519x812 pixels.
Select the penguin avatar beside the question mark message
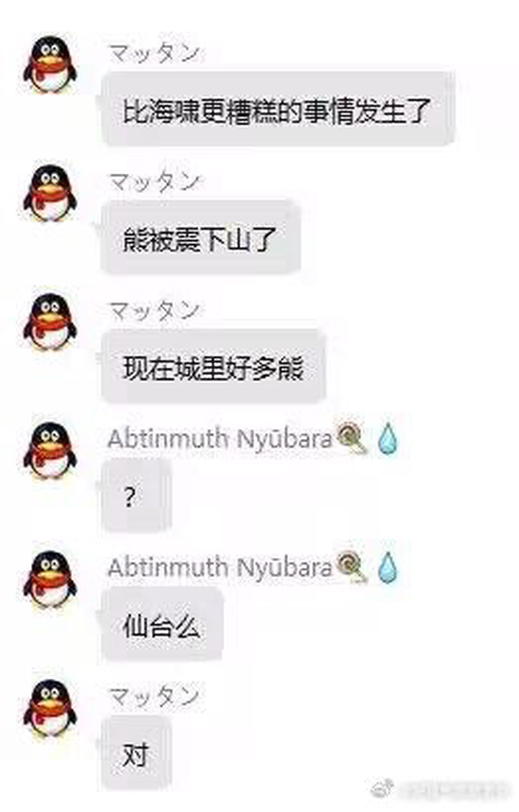point(50,451)
